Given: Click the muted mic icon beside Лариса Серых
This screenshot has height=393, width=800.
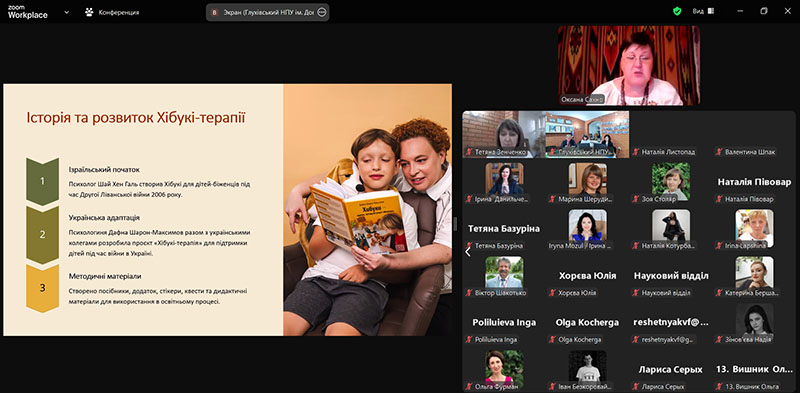Looking at the screenshot, I should [636, 386].
